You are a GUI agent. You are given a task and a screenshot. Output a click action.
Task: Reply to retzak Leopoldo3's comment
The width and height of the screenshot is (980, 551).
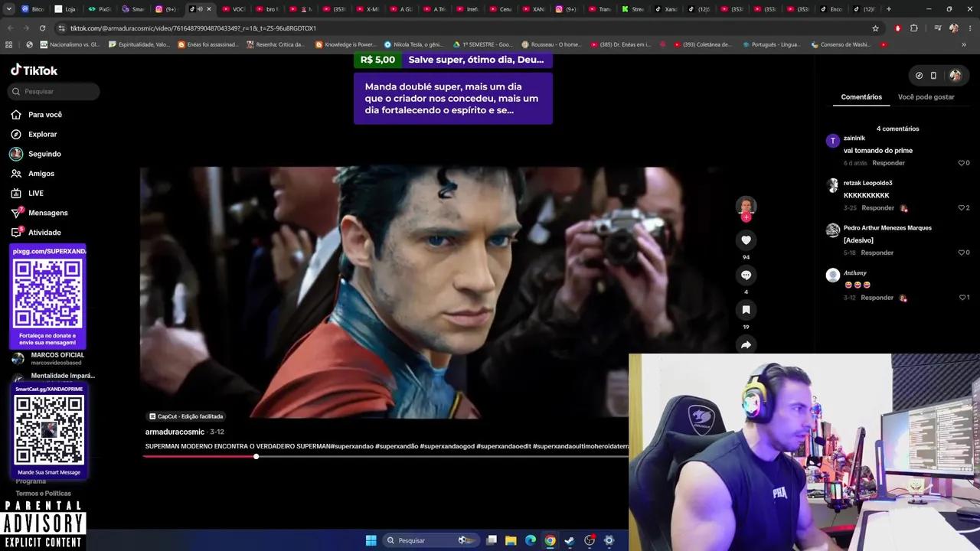(x=877, y=208)
